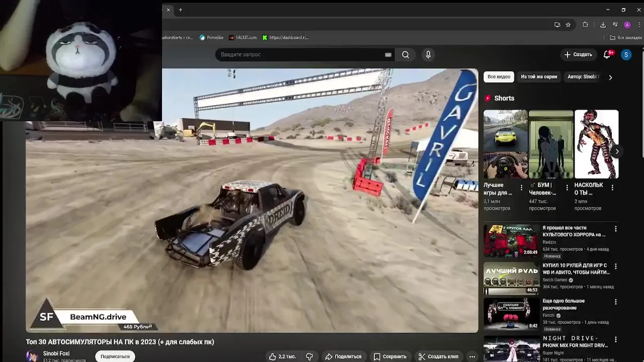Create a clip with Создать клип
644x362 pixels.
tap(438, 356)
